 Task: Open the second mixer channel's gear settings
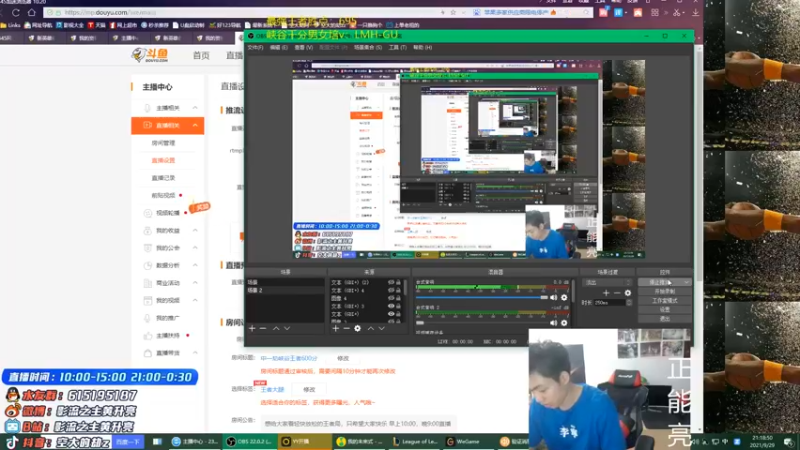point(564,322)
